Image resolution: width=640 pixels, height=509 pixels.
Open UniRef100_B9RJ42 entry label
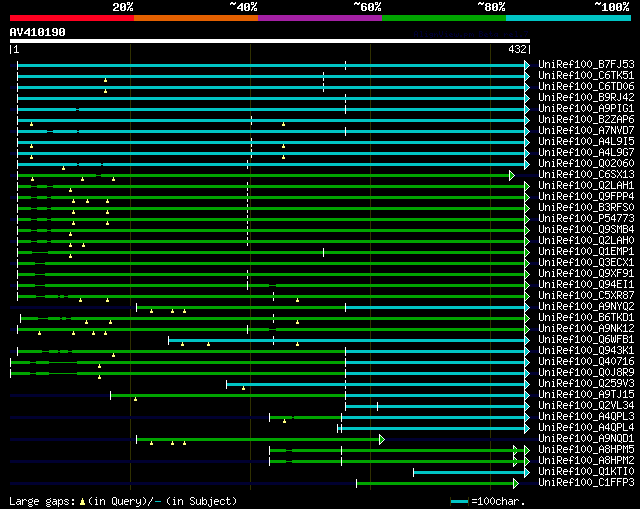pos(586,98)
